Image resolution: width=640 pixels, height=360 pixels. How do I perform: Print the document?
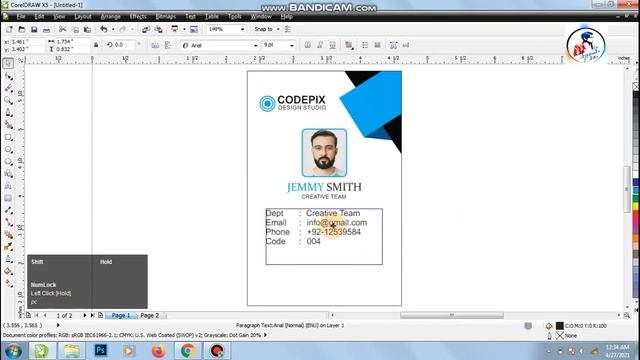[x=47, y=29]
